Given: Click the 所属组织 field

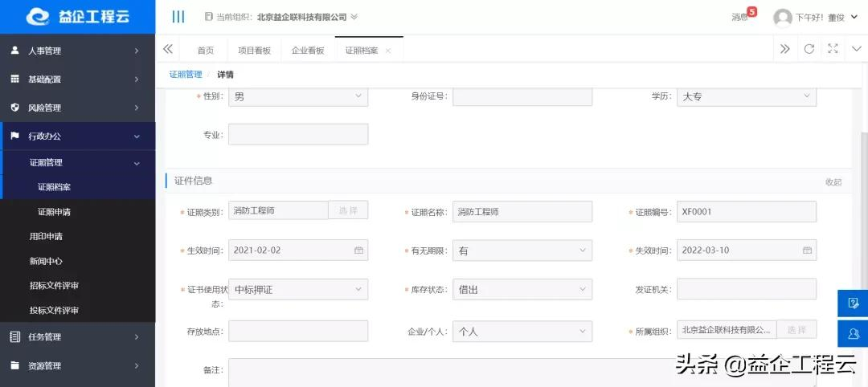Looking at the screenshot, I should [727, 330].
